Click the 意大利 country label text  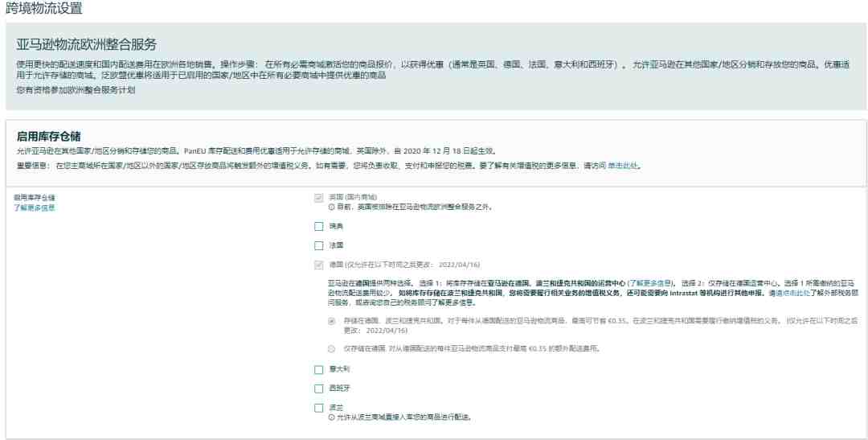pyautogui.click(x=339, y=369)
